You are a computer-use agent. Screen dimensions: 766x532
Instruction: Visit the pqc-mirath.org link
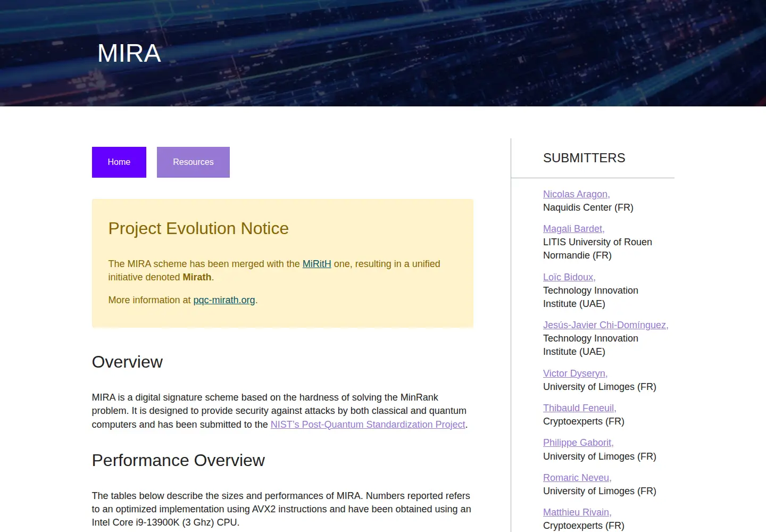[x=224, y=300]
